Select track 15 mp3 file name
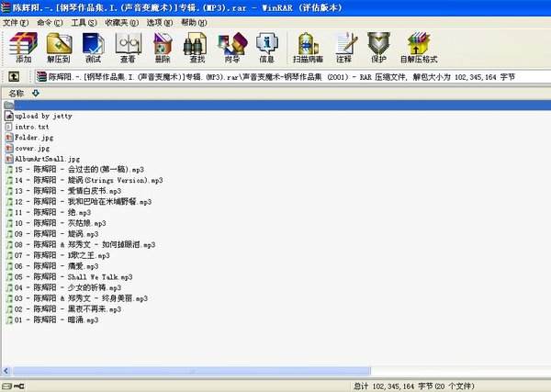 (x=79, y=170)
